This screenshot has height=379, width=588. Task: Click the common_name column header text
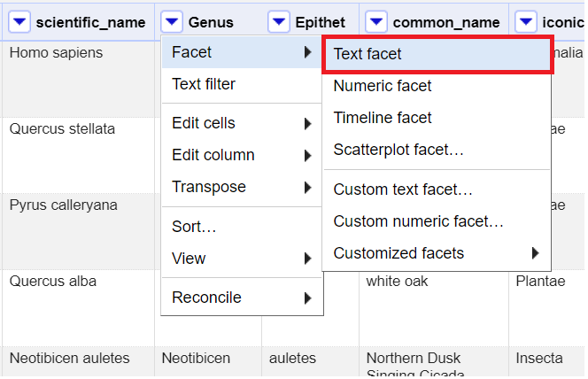coord(446,22)
